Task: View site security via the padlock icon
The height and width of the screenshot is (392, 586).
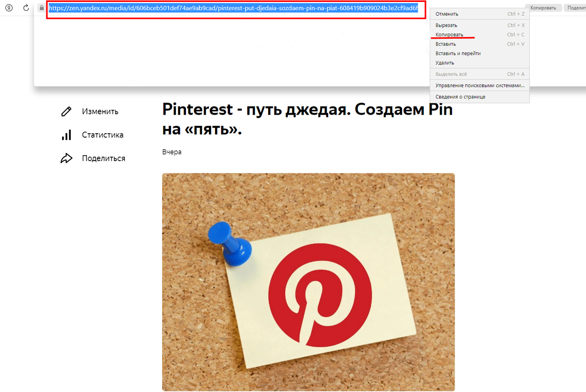Action: [42, 8]
